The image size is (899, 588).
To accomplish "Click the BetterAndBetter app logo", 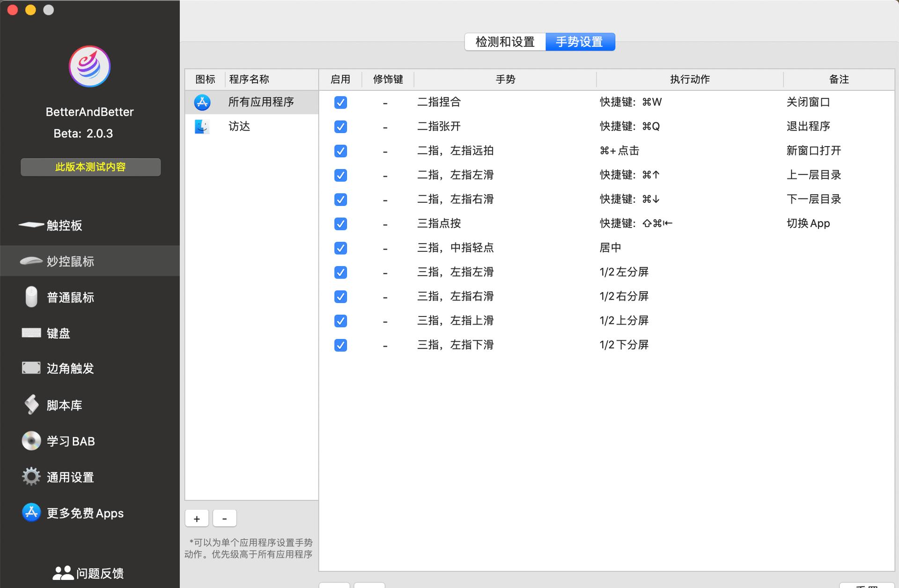I will [x=89, y=66].
